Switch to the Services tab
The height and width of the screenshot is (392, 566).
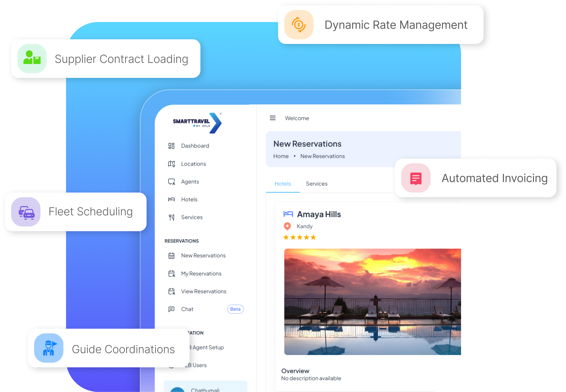pos(317,183)
